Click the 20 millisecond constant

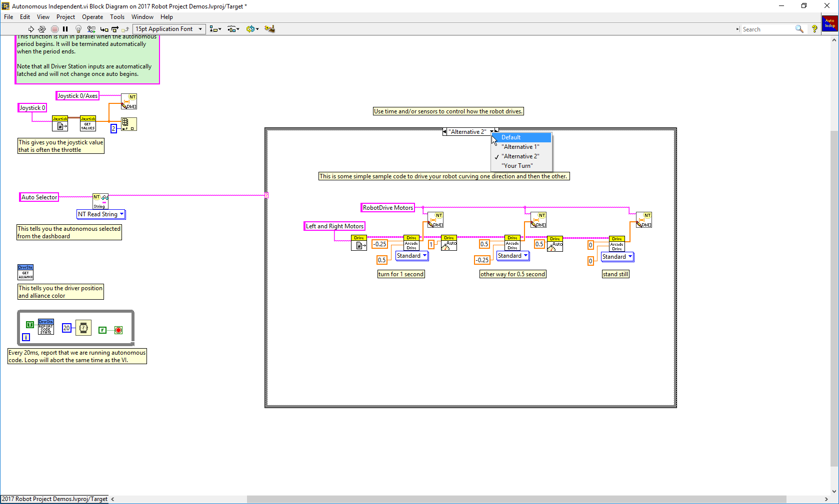(66, 328)
